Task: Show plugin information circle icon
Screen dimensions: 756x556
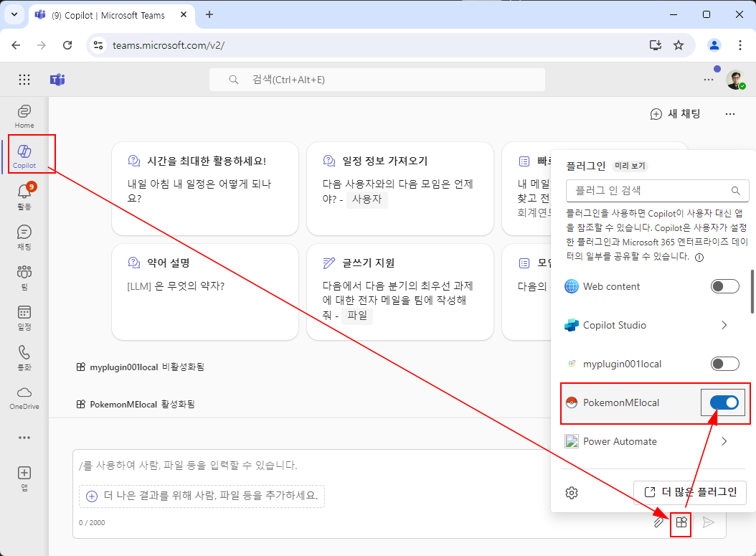Action: pyautogui.click(x=699, y=258)
